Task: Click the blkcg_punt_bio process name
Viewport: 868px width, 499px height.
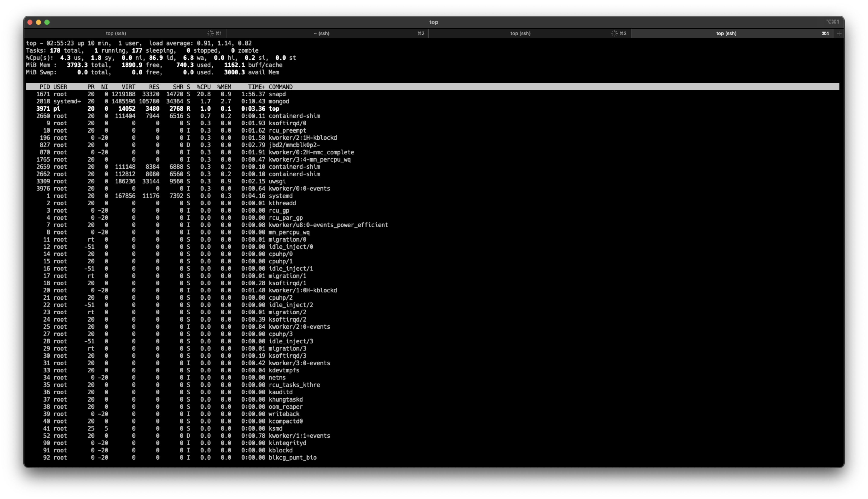Action: 293,458
